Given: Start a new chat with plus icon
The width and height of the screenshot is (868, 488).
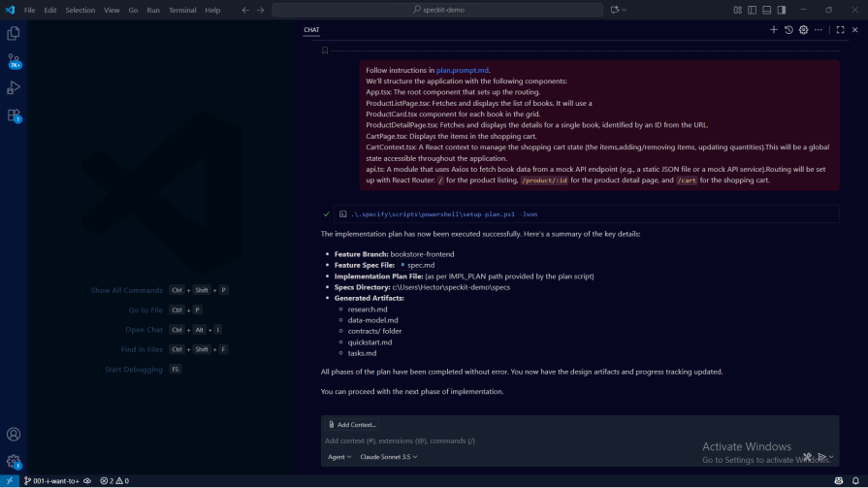Looking at the screenshot, I should [774, 30].
